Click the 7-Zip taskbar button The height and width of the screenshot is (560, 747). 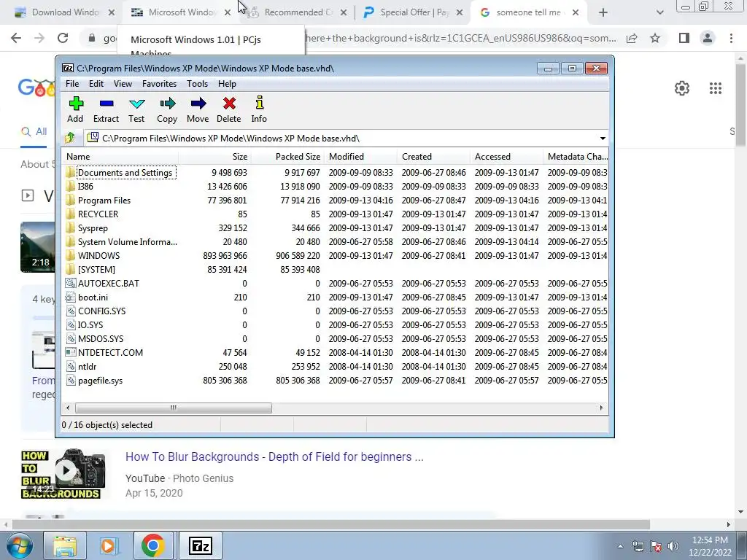tap(200, 545)
